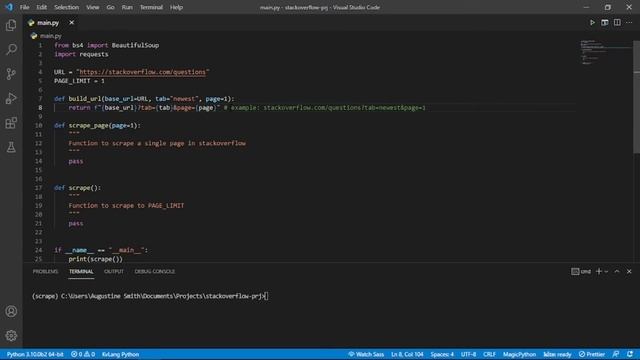640x360 pixels.
Task: Open the Search view in activity bar
Action: click(11, 49)
